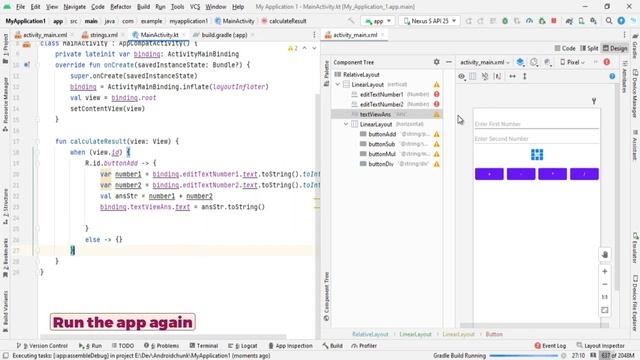Open the Profile app gauge icon

click(529, 21)
